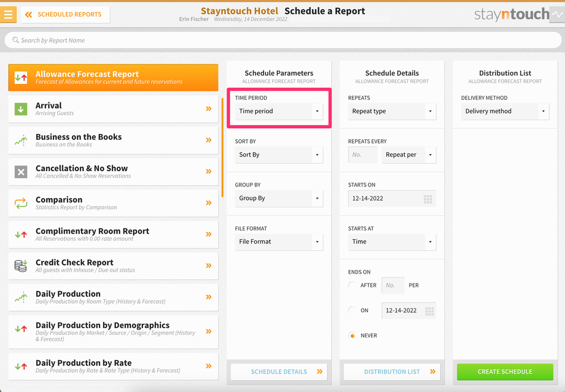This screenshot has width=565, height=392.
Task: Open the Starts On calendar picker icon
Action: pyautogui.click(x=427, y=199)
